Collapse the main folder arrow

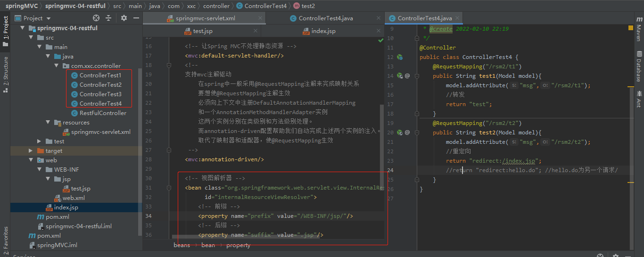[x=39, y=47]
